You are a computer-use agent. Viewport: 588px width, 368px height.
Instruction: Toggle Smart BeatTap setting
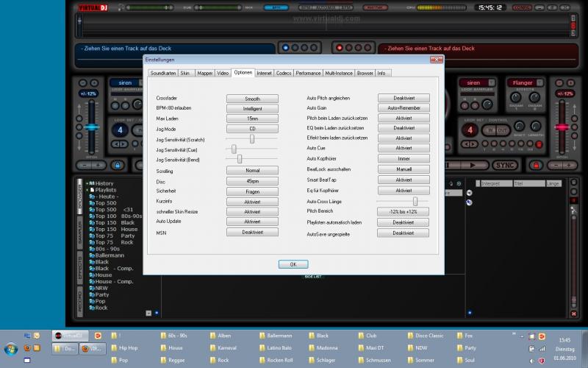click(404, 180)
